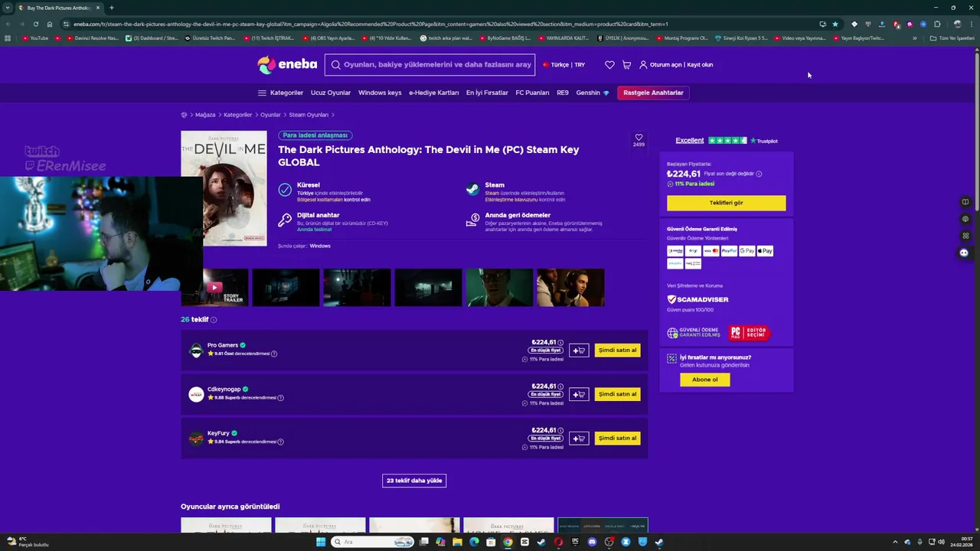Add Pro Gamers offer to cart
980x551 pixels.
coord(579,350)
